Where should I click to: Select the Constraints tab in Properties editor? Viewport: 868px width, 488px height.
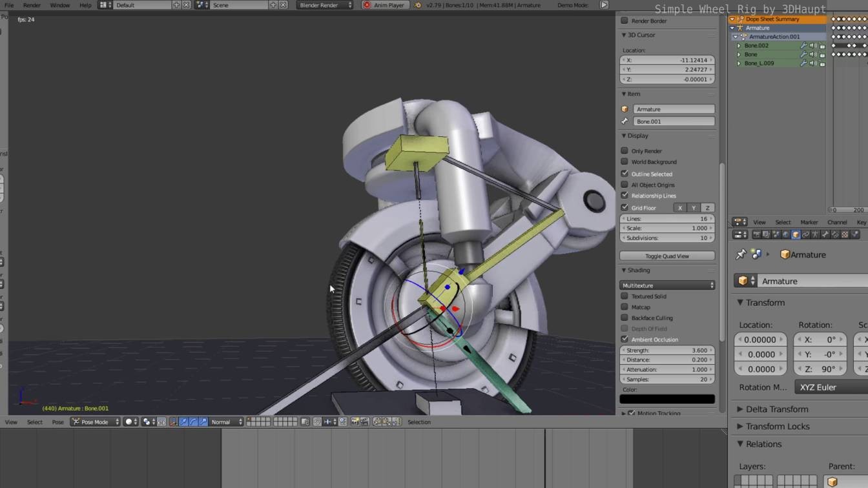click(805, 234)
